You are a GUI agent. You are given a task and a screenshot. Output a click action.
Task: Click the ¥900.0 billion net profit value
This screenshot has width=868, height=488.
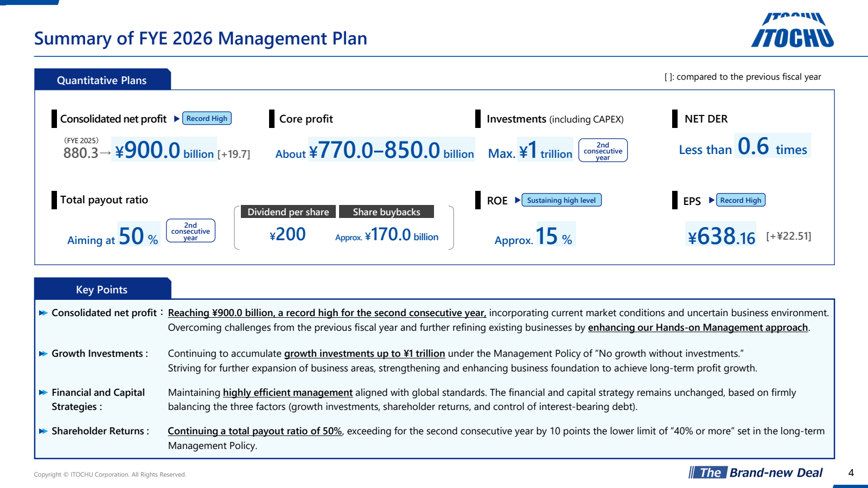click(x=164, y=150)
